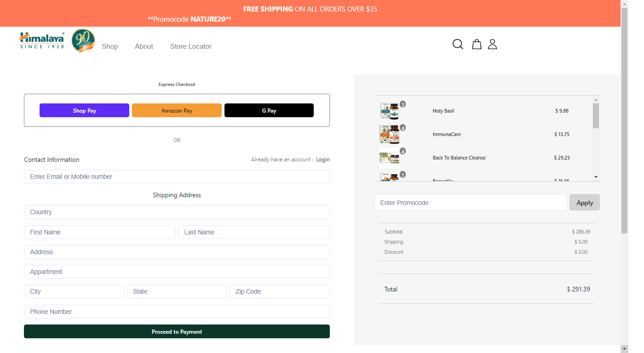Focus the Zip Code field
The height and width of the screenshot is (353, 644).
(280, 291)
